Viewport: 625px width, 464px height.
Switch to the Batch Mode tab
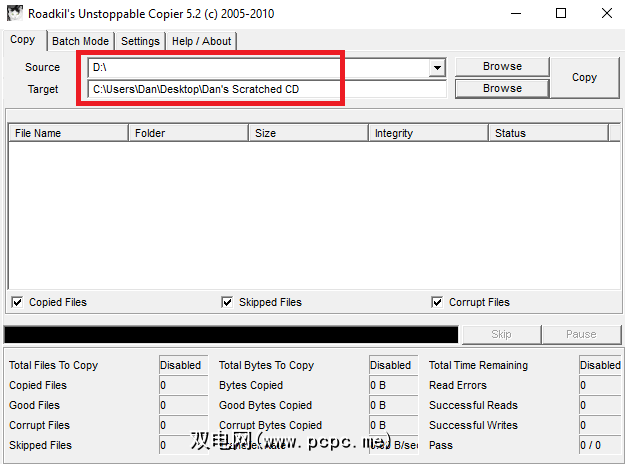[81, 41]
